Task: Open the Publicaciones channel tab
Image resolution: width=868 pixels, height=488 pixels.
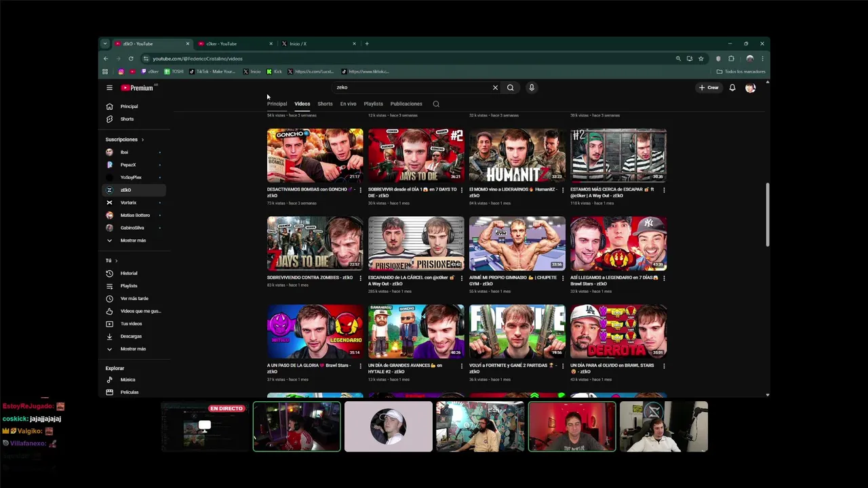Action: pyautogui.click(x=406, y=104)
